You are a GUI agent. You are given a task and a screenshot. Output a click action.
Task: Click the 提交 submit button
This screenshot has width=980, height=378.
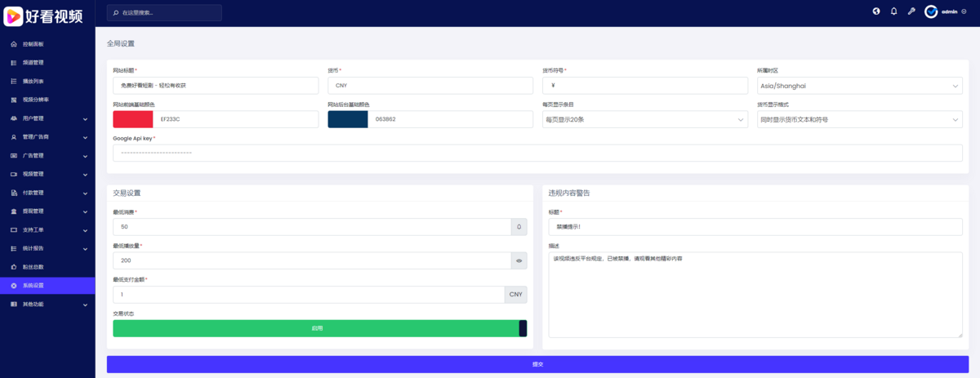[x=537, y=364]
